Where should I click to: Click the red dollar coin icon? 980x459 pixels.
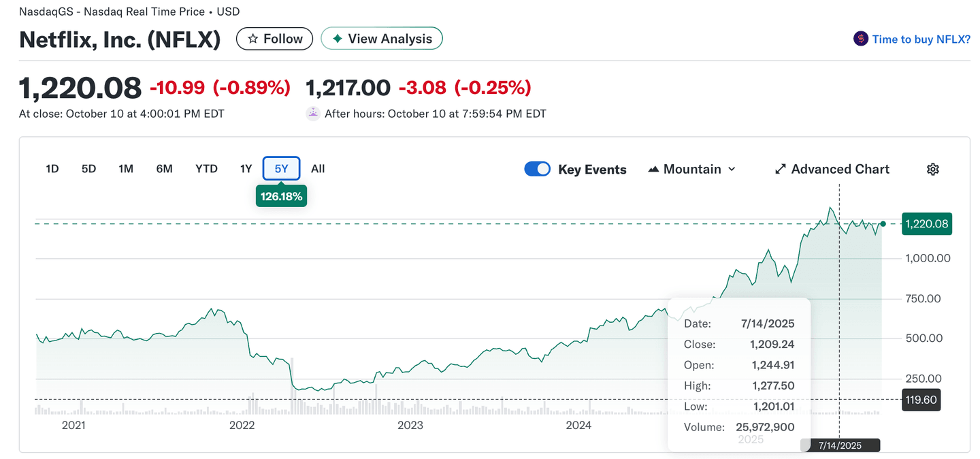tap(860, 39)
